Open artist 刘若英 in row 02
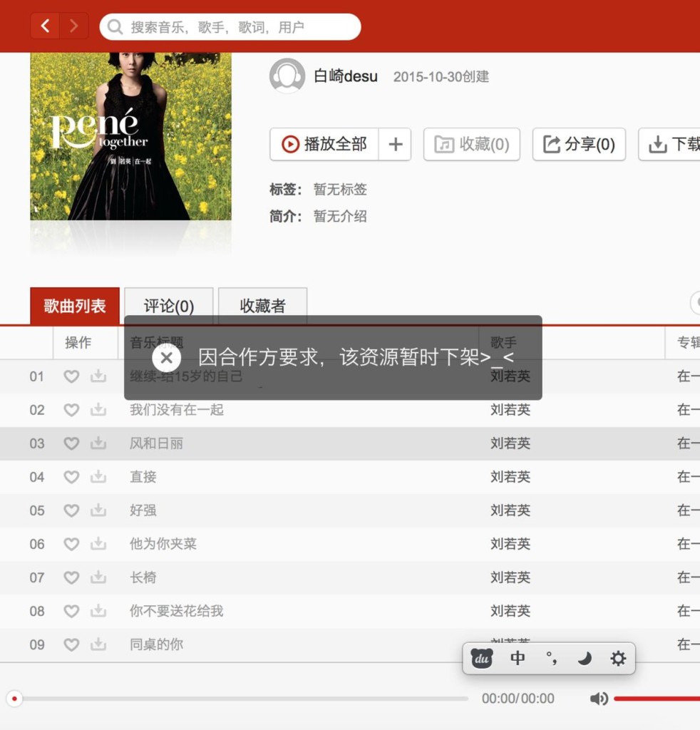 pos(510,410)
